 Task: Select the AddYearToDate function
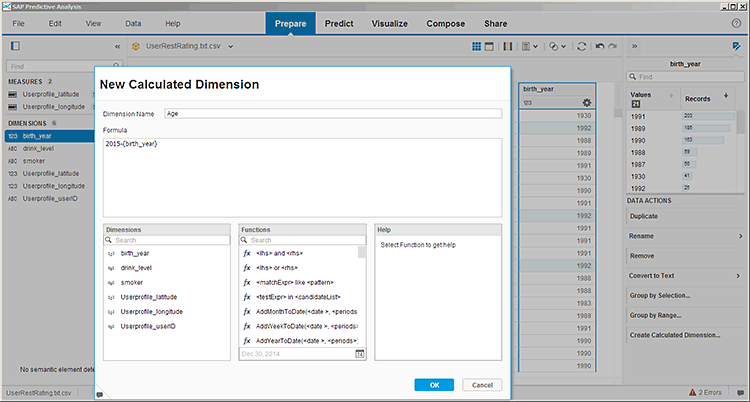(x=306, y=341)
